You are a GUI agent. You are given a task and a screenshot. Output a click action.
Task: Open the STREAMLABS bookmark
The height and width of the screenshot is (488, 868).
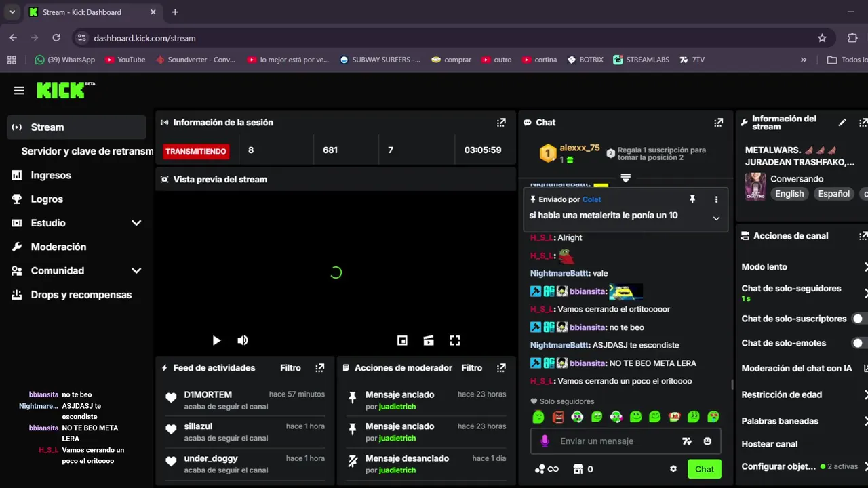pos(642,60)
